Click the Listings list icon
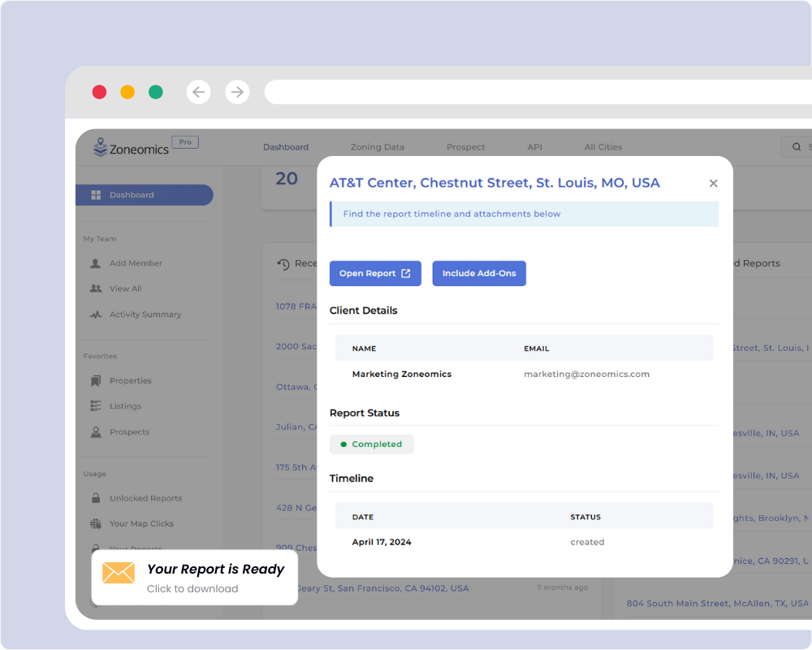Image resolution: width=812 pixels, height=650 pixels. click(x=96, y=406)
